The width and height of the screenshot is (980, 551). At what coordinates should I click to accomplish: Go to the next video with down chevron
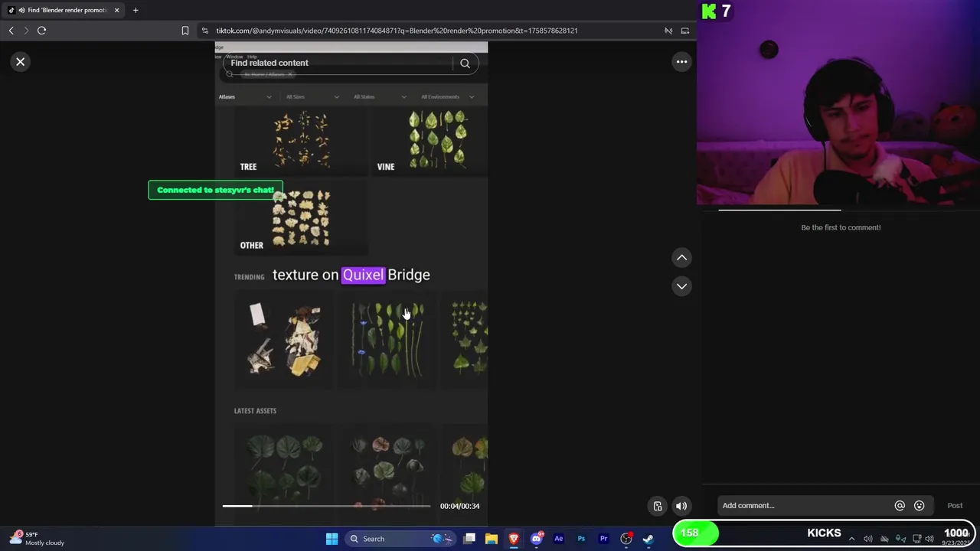(x=681, y=286)
